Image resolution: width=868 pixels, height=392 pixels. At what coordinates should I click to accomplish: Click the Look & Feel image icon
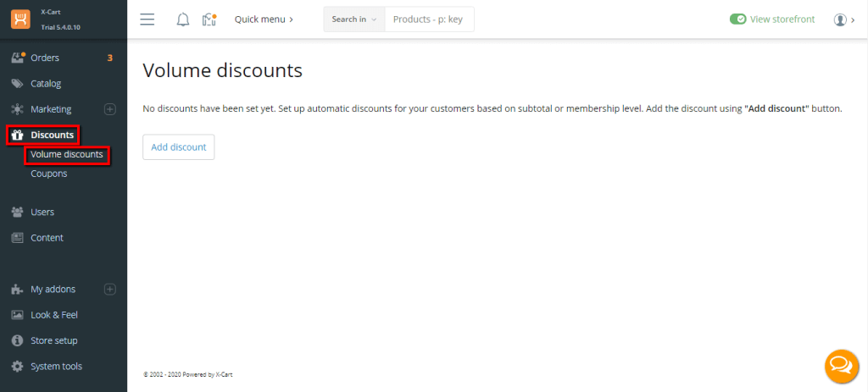pyautogui.click(x=18, y=315)
